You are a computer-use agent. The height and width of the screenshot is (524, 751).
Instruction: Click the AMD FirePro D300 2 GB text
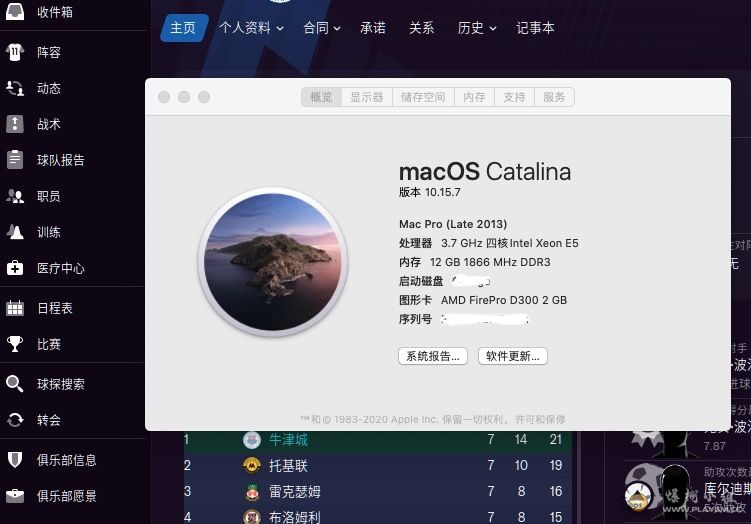(x=504, y=300)
